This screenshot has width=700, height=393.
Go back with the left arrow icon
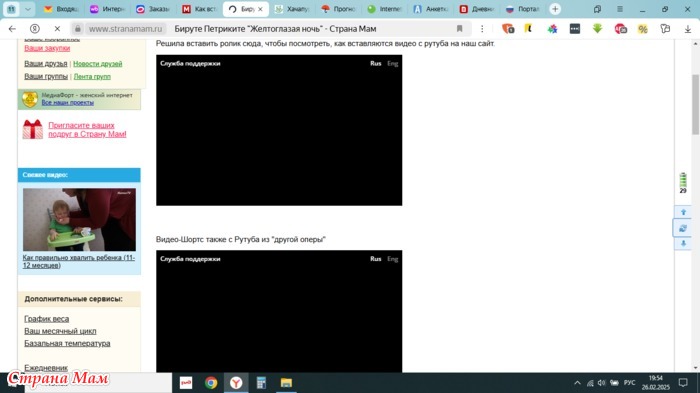pyautogui.click(x=12, y=29)
